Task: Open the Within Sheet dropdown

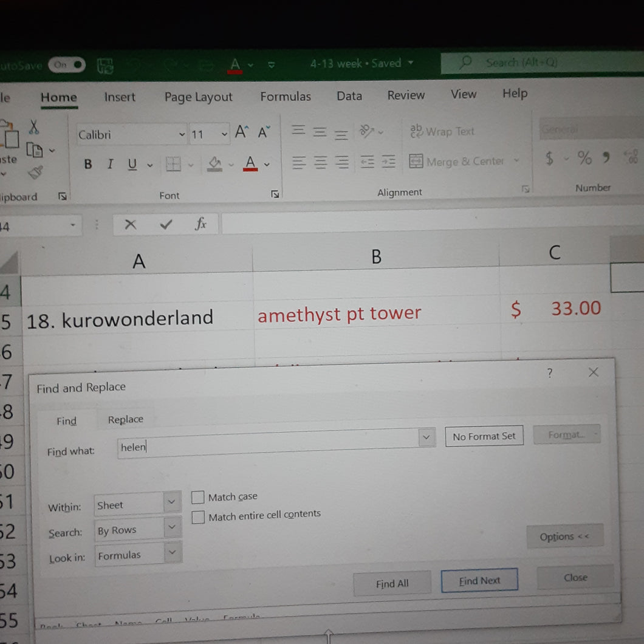Action: (x=137, y=503)
